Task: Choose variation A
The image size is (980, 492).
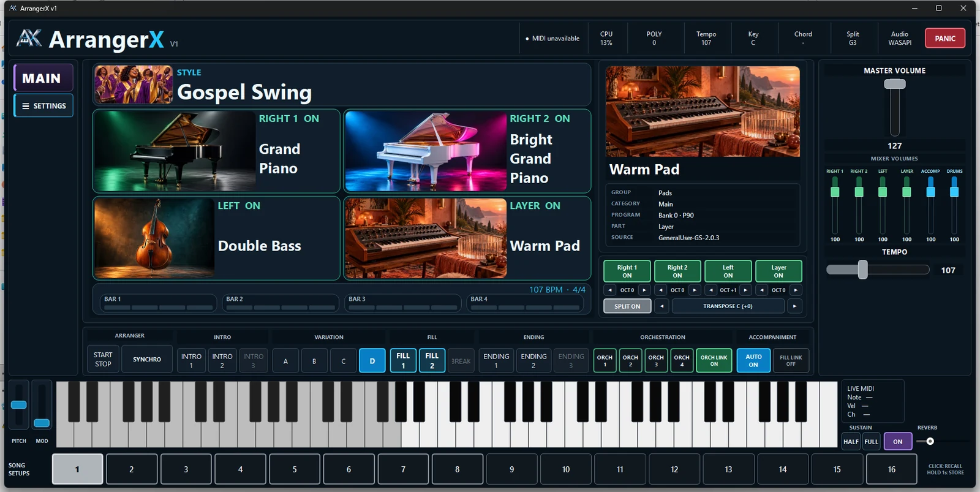Action: [x=285, y=361]
